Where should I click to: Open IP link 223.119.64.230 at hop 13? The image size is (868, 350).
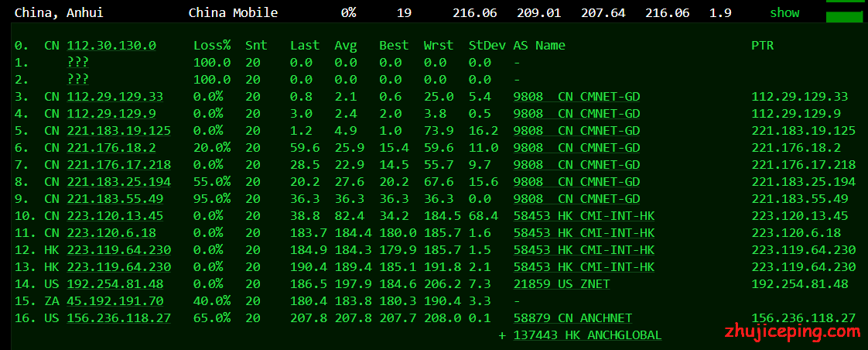click(x=119, y=267)
